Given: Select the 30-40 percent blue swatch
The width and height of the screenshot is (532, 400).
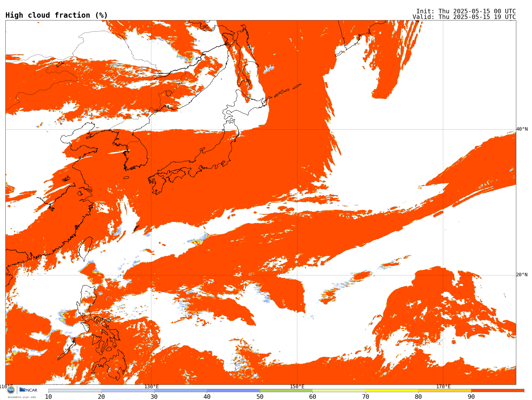Looking at the screenshot, I should [181, 391].
